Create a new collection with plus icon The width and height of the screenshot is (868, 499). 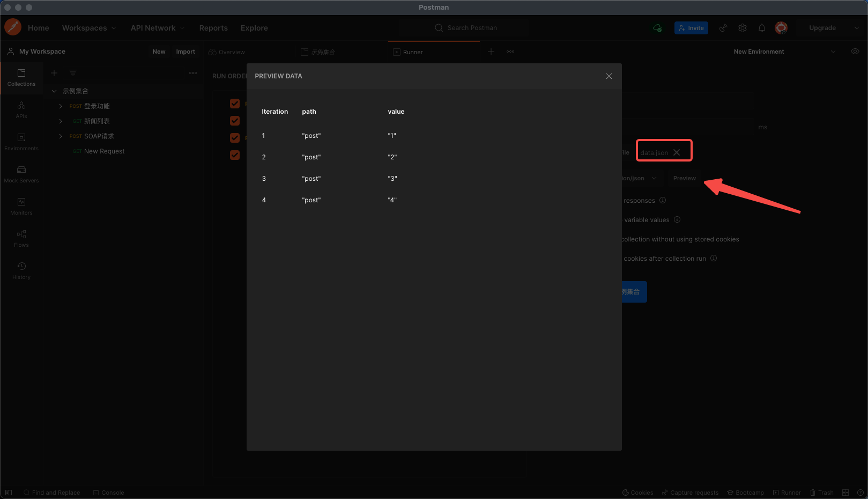tap(54, 73)
